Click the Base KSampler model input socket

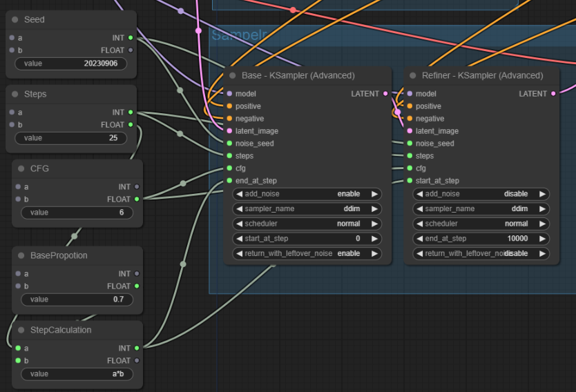pos(229,94)
